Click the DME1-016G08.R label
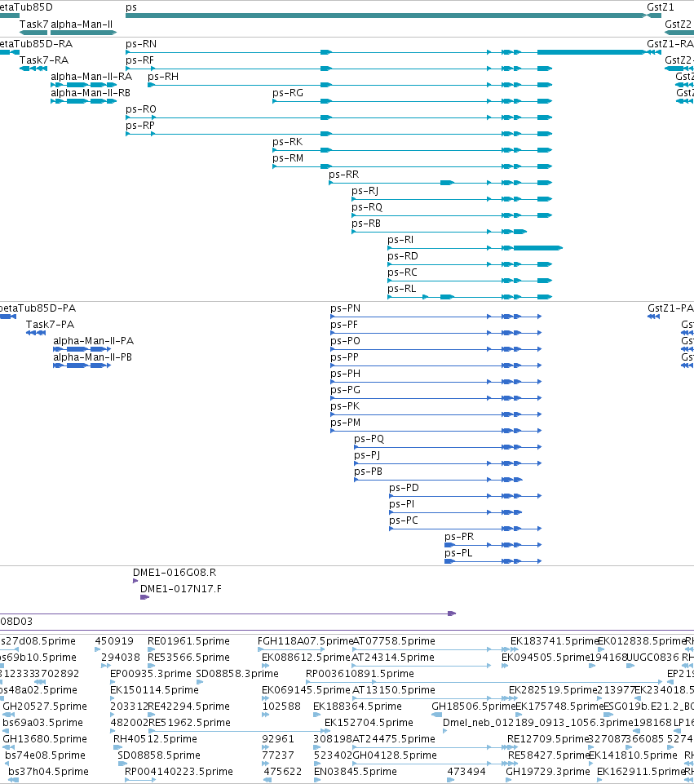The width and height of the screenshot is (694, 784). (175, 573)
